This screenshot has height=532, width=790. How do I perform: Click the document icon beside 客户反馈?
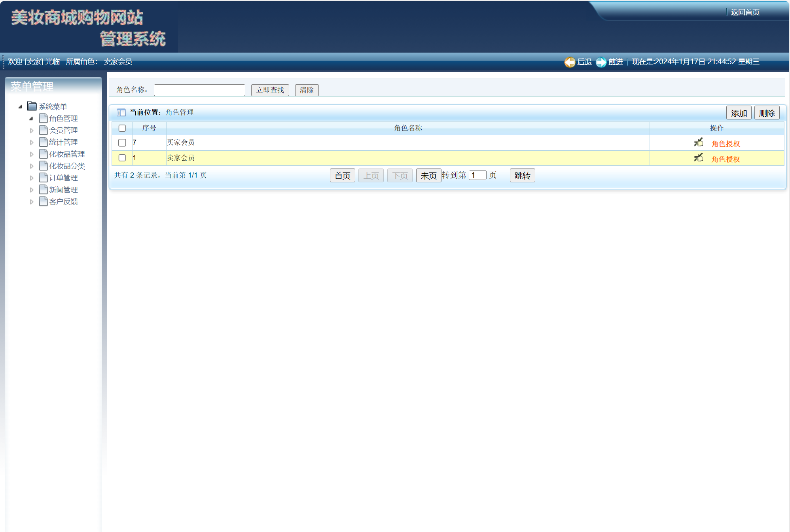pos(43,201)
